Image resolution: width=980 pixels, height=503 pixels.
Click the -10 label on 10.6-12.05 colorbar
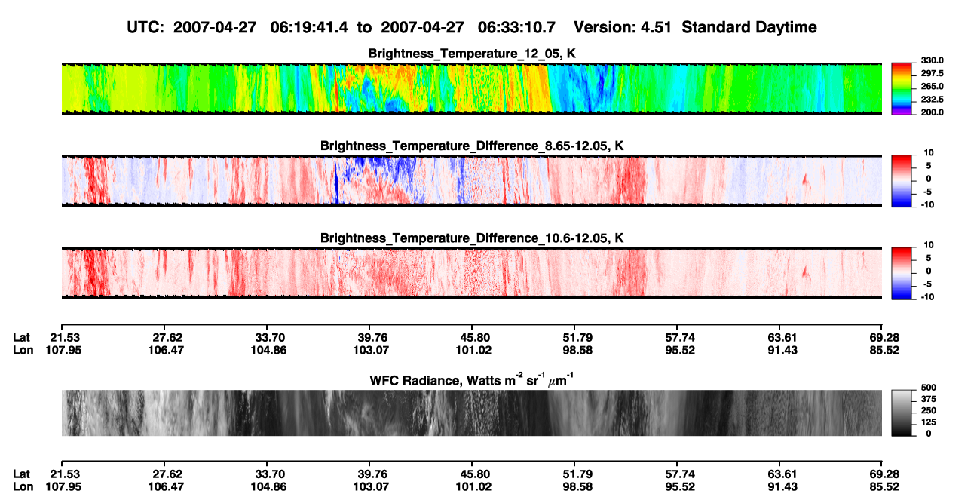tap(927, 297)
